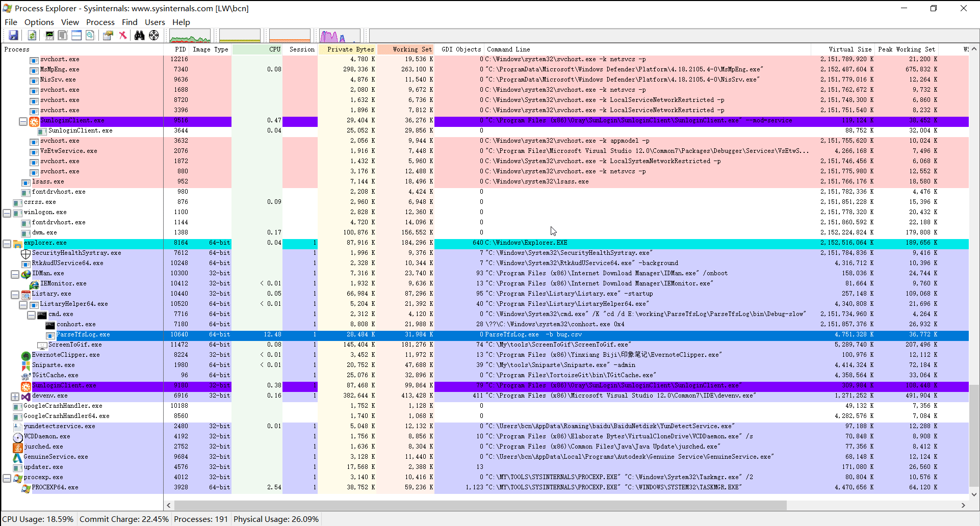Click the cmd.exe console icon
Image resolution: width=980 pixels, height=526 pixels.
[x=42, y=314]
